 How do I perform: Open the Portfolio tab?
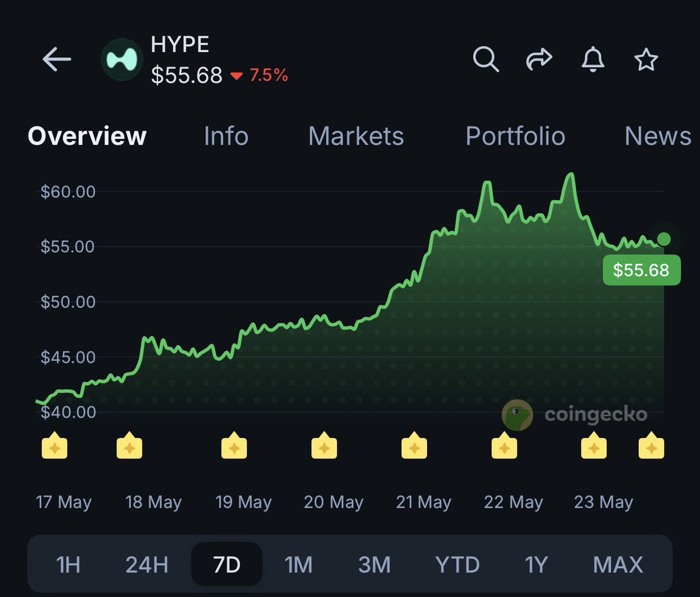[x=515, y=136]
